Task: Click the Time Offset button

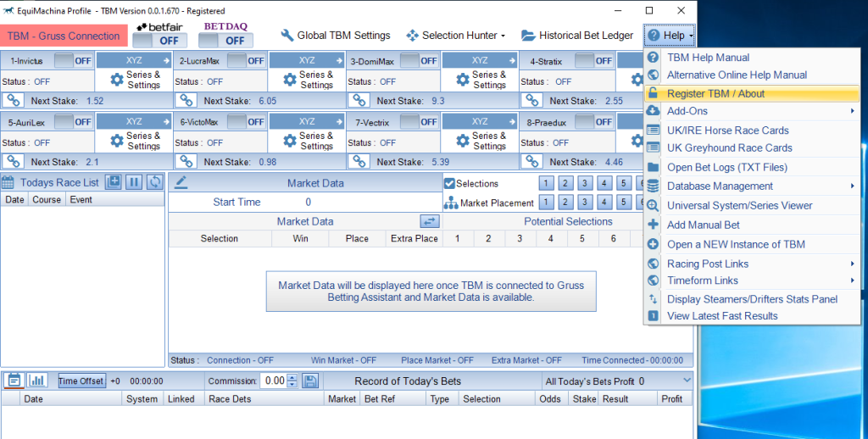Action: tap(81, 381)
